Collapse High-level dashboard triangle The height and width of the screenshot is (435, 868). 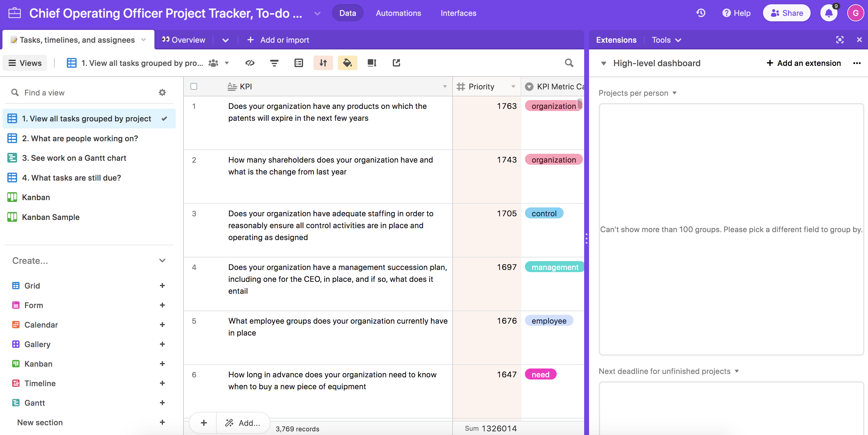pyautogui.click(x=604, y=63)
